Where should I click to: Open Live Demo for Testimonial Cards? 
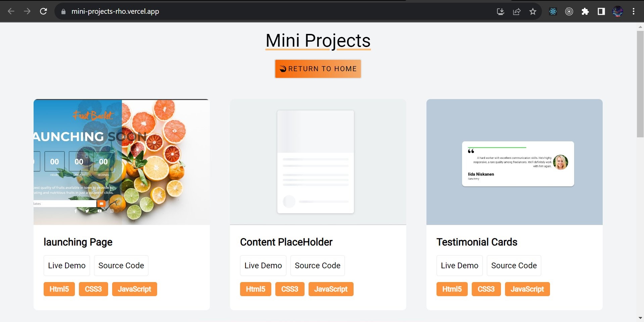pos(460,266)
